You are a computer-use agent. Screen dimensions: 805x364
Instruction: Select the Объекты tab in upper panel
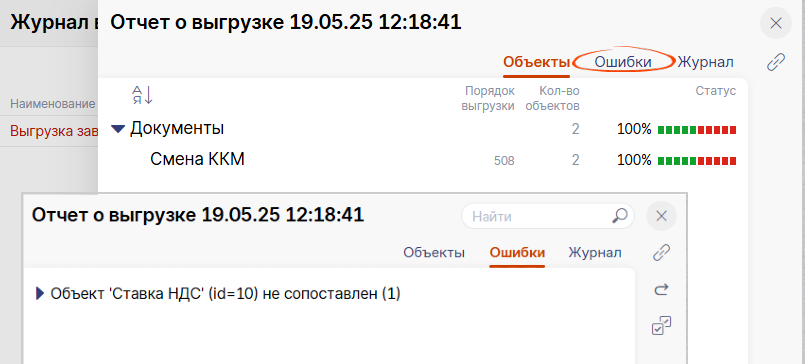point(536,63)
